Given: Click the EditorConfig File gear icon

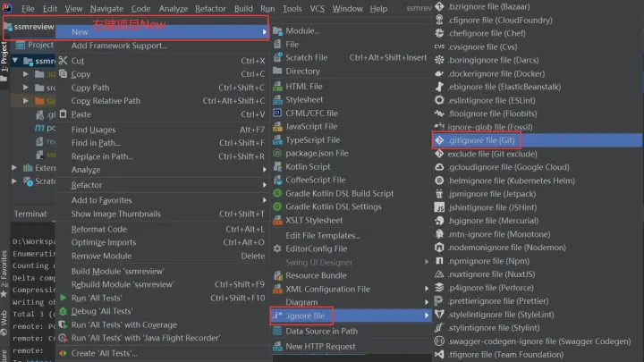Looking at the screenshot, I should pos(277,248).
